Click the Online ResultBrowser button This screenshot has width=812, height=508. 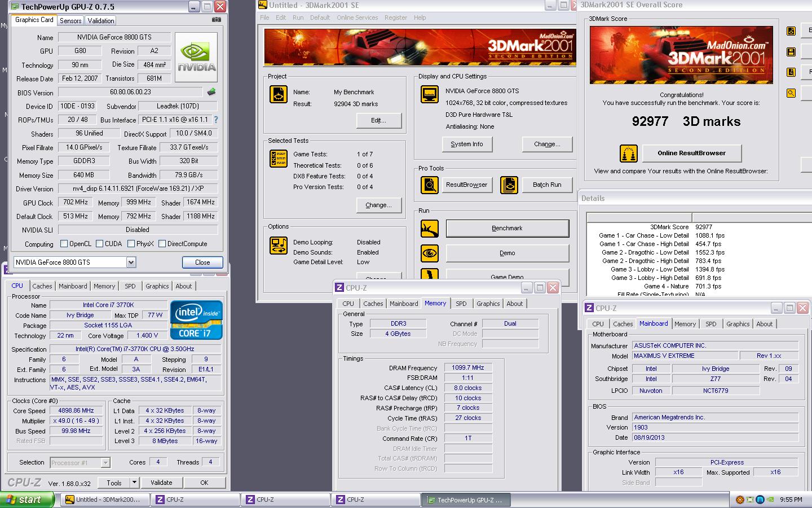point(692,153)
